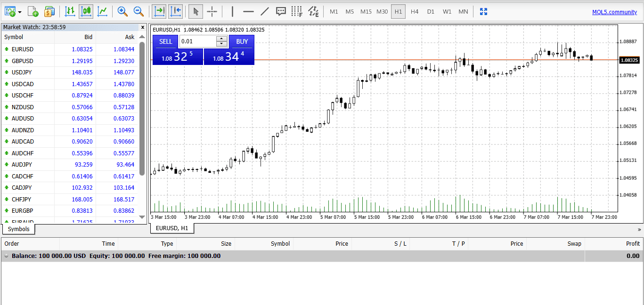Viewport: 644px width, 305px height.
Task: Open the MQL5.community link
Action: (x=614, y=12)
